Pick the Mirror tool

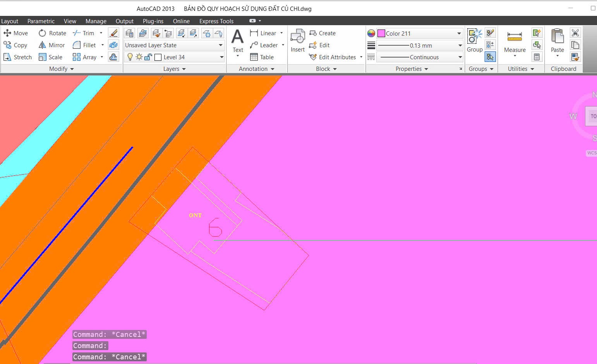point(51,45)
